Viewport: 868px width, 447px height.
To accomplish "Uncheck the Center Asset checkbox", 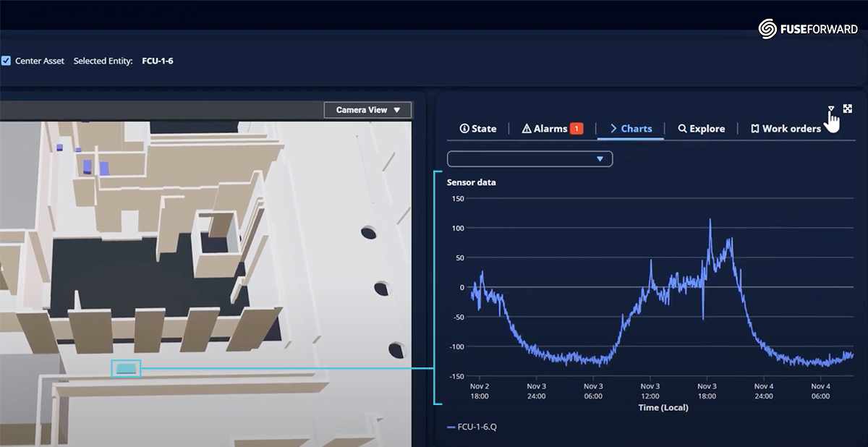I will (x=6, y=61).
